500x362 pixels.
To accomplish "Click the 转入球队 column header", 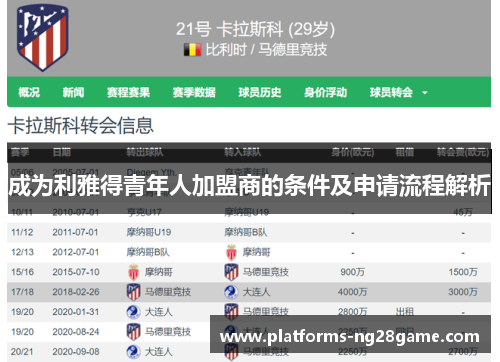I will click(242, 152).
